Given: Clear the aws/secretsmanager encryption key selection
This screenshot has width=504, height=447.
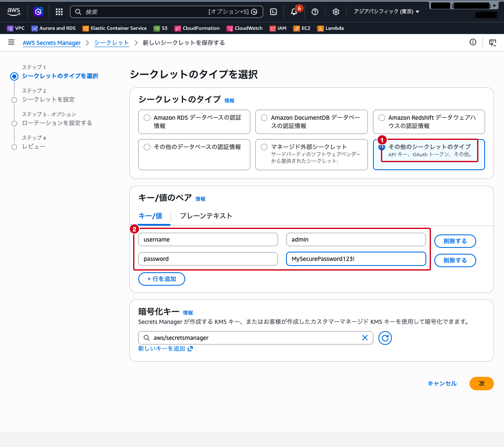Looking at the screenshot, I should tap(365, 338).
